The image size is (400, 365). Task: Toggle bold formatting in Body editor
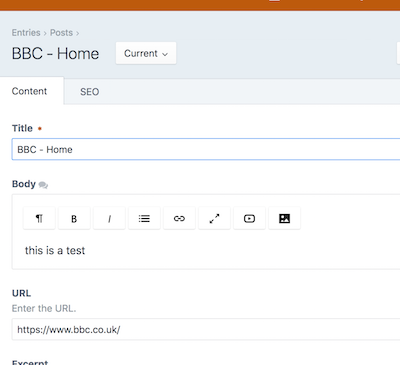[74, 218]
